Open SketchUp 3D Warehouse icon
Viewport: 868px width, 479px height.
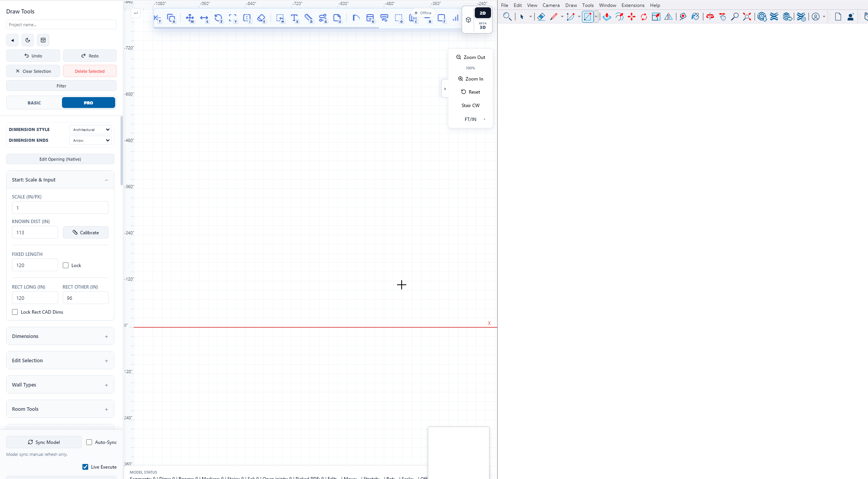(x=762, y=17)
